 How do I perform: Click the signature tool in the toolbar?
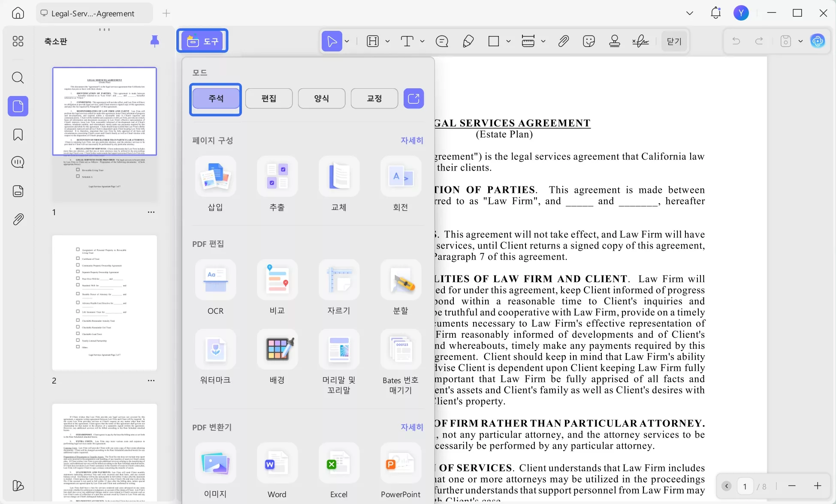640,41
